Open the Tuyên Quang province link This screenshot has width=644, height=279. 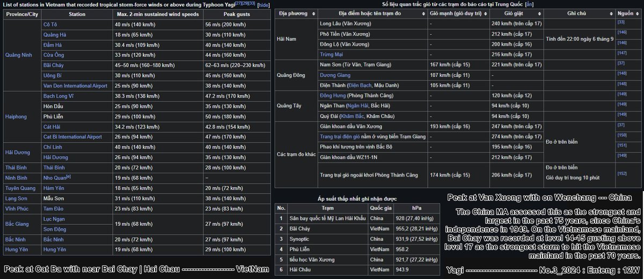pos(21,188)
